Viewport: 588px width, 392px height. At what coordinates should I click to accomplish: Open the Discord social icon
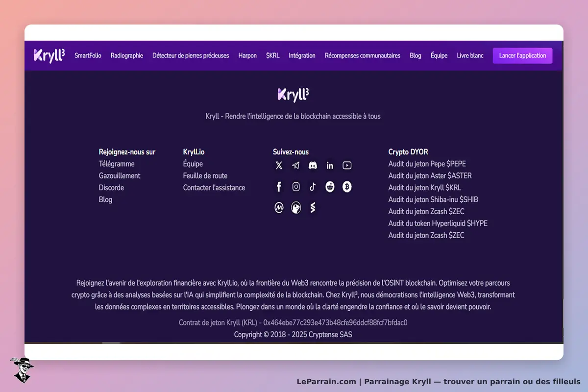313,166
